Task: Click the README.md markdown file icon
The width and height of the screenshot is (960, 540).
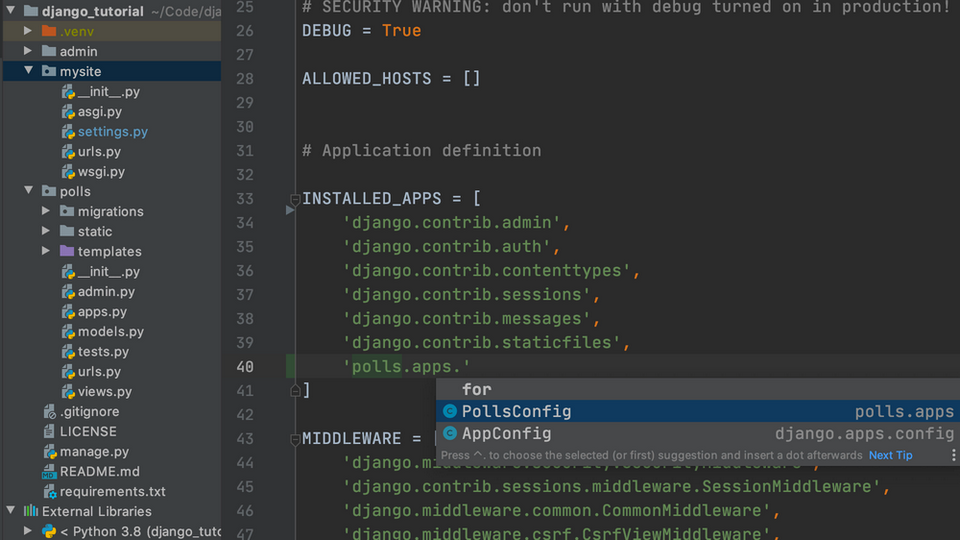Action: [x=49, y=472]
